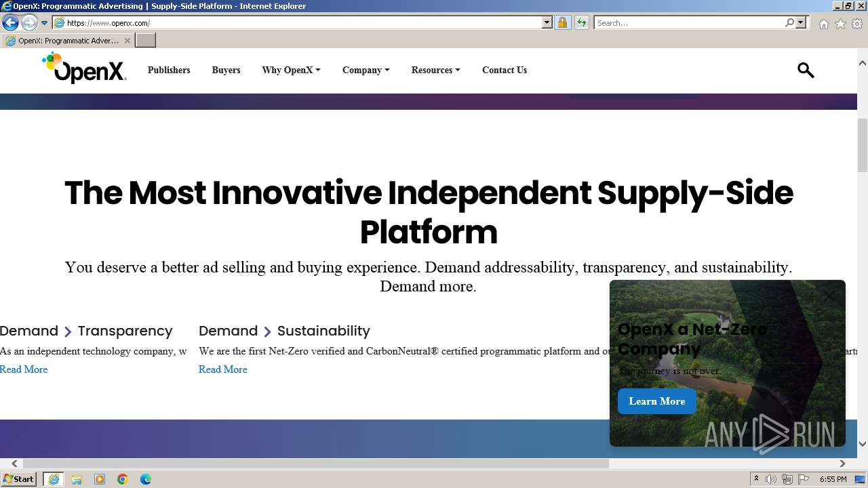Click the security lock icon

562,22
